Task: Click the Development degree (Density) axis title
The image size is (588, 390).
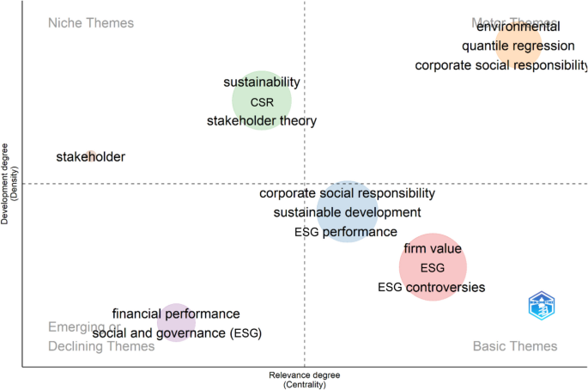Action: (9, 184)
